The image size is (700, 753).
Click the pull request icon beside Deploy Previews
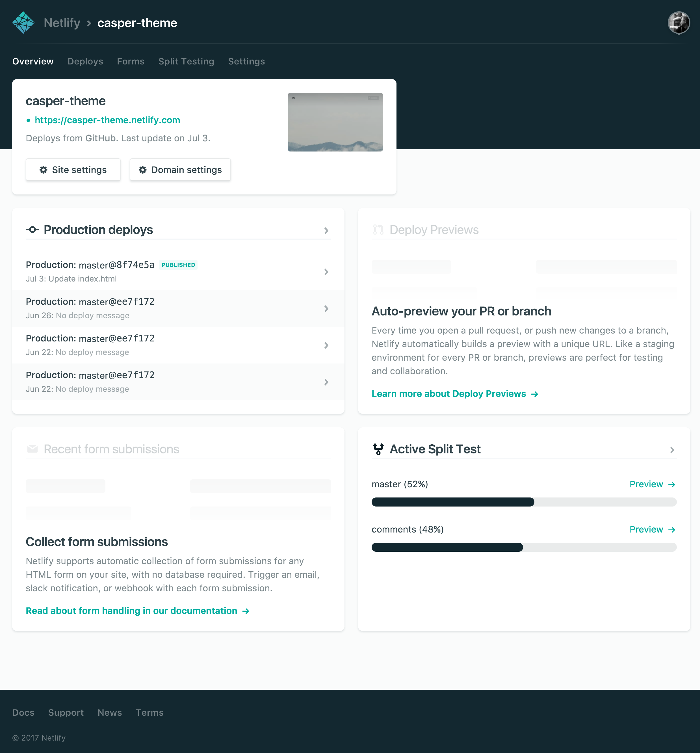(378, 229)
